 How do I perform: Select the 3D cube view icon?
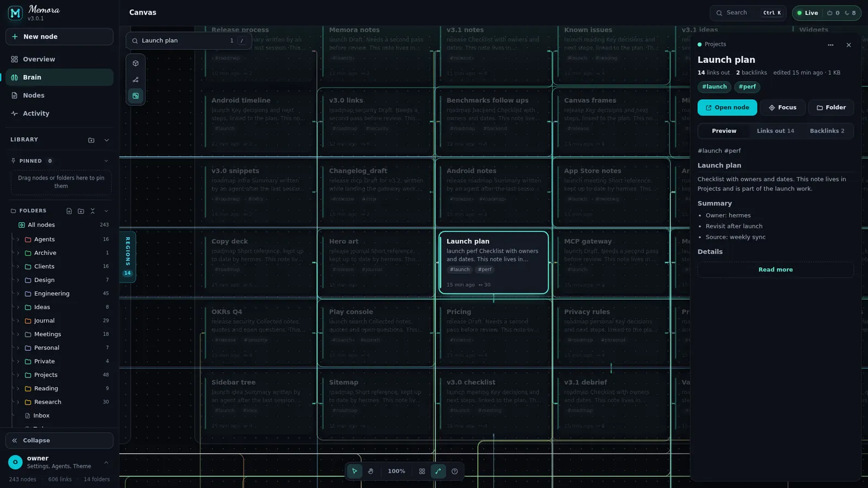tap(136, 63)
